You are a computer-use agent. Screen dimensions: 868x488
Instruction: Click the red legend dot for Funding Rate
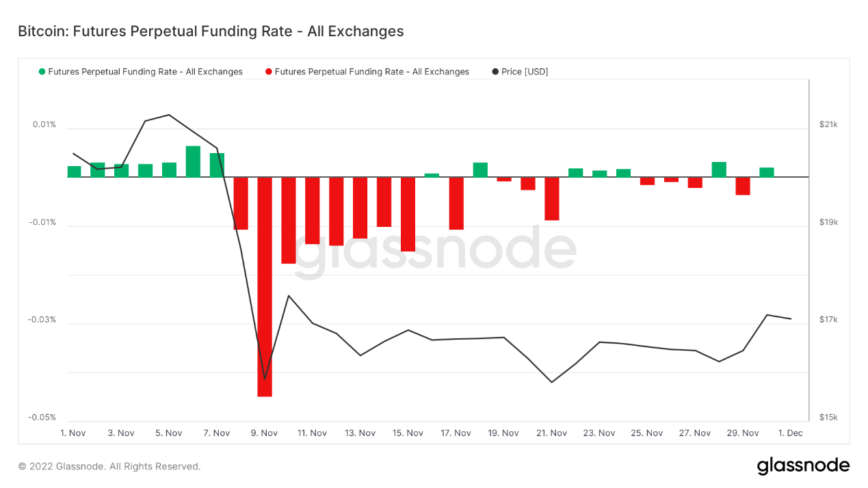click(269, 72)
